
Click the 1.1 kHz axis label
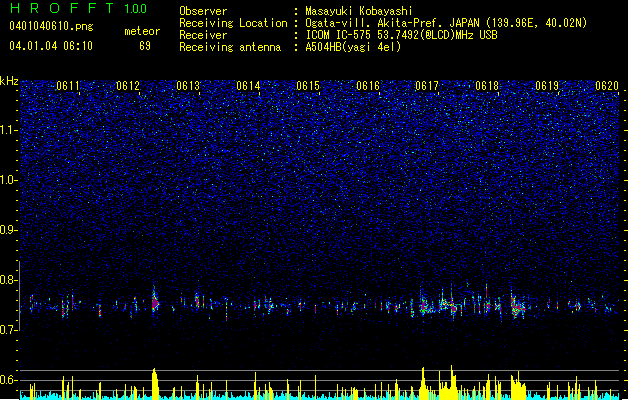coord(9,130)
